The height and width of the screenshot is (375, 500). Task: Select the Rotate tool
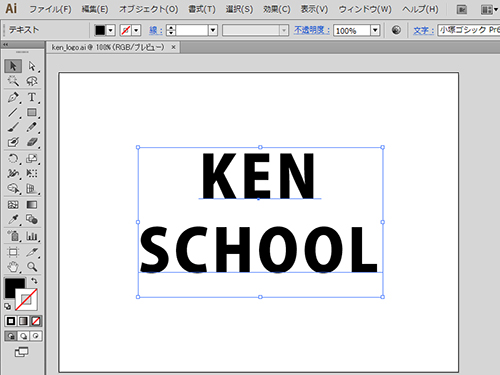tap(13, 158)
